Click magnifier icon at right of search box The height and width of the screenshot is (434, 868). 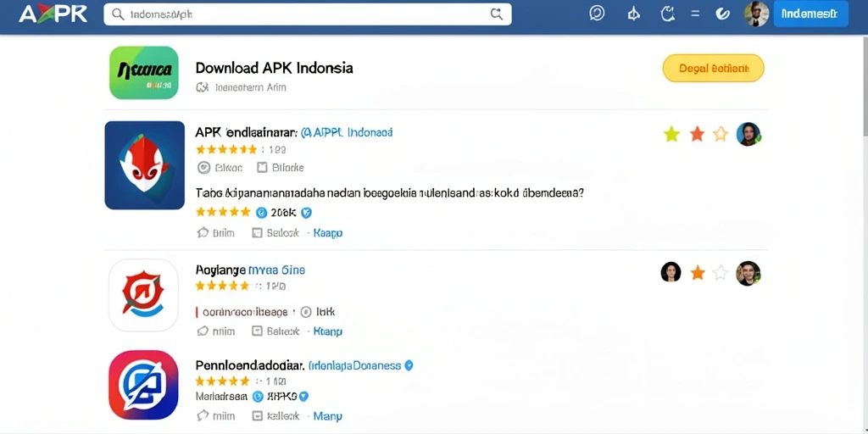496,14
